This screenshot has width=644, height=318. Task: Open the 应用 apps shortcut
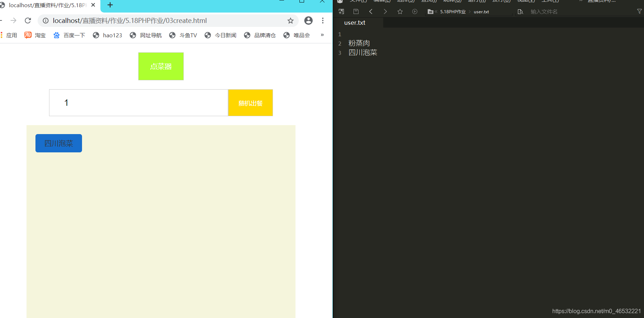(x=9, y=35)
